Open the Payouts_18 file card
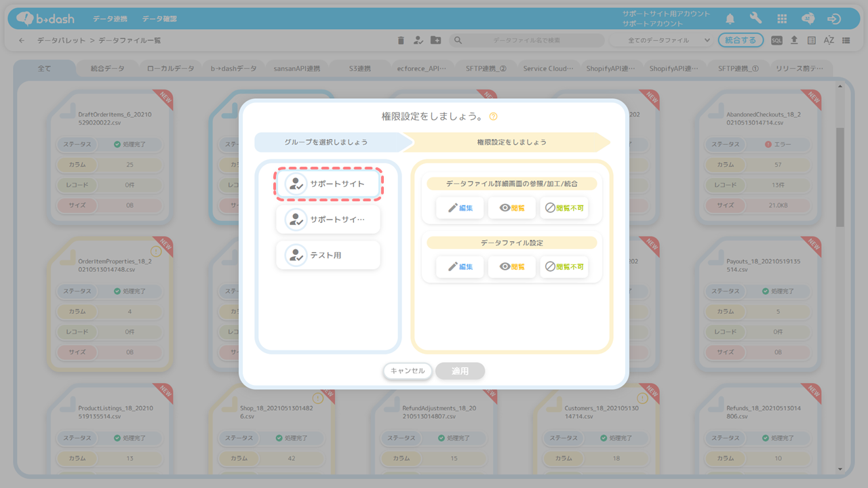The height and width of the screenshot is (488, 868). point(758,305)
